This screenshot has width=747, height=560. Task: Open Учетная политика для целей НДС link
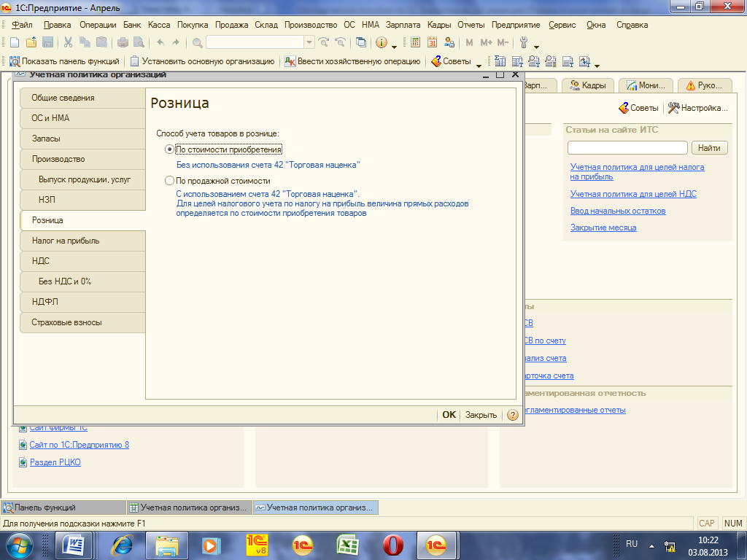[633, 194]
